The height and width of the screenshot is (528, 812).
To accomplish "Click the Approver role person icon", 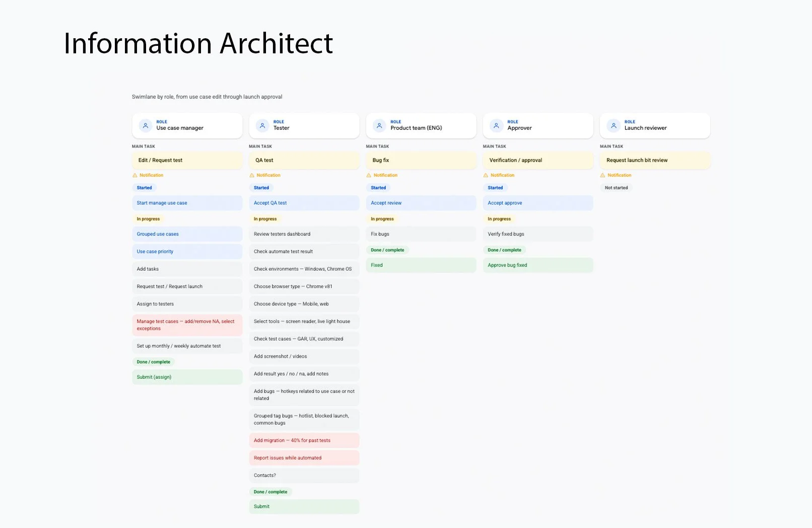I will click(x=496, y=126).
